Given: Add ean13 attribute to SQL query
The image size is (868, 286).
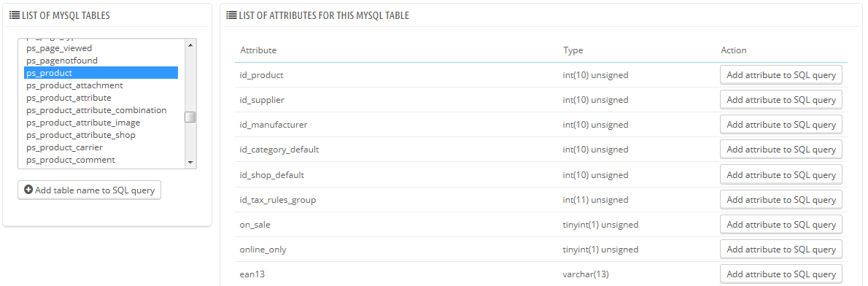Looking at the screenshot, I should coord(781,274).
